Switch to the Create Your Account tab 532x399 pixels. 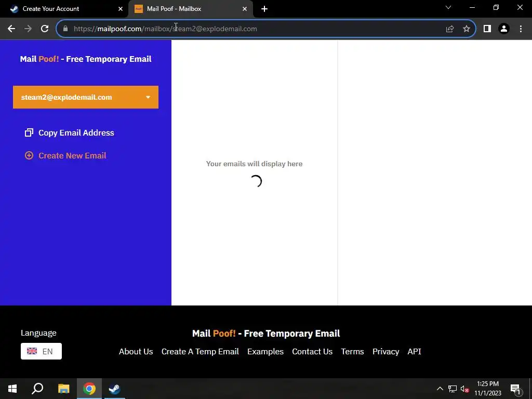(x=64, y=9)
